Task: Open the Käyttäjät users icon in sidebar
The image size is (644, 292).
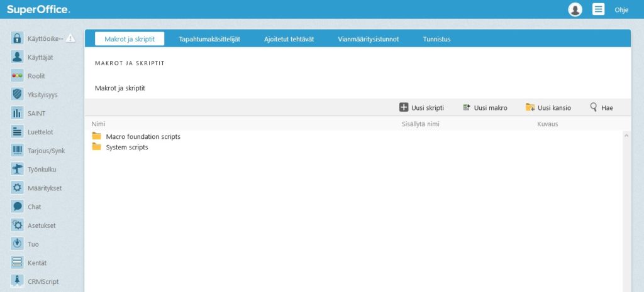Action: (18, 57)
